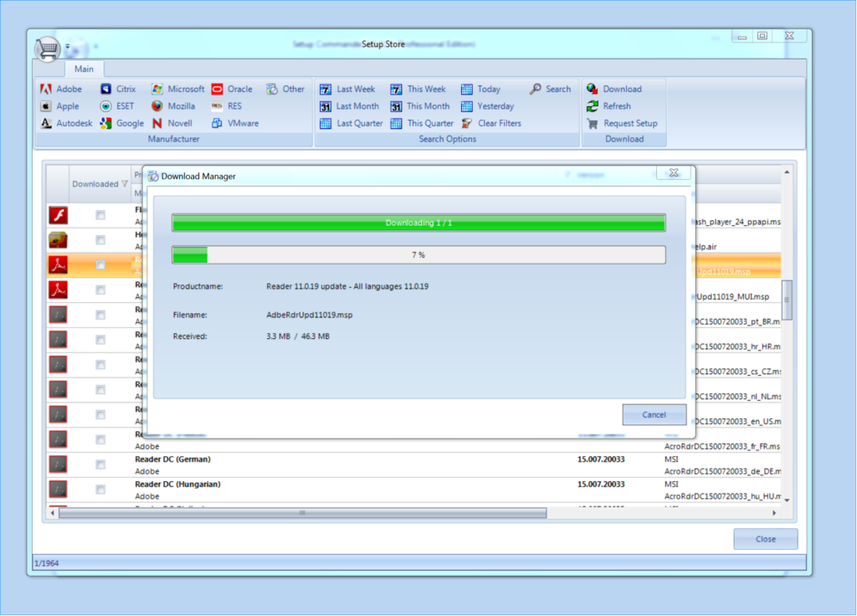Click AdbeRdrUpd11019.msp filename in dialog
This screenshot has height=616, width=857.
(x=310, y=315)
